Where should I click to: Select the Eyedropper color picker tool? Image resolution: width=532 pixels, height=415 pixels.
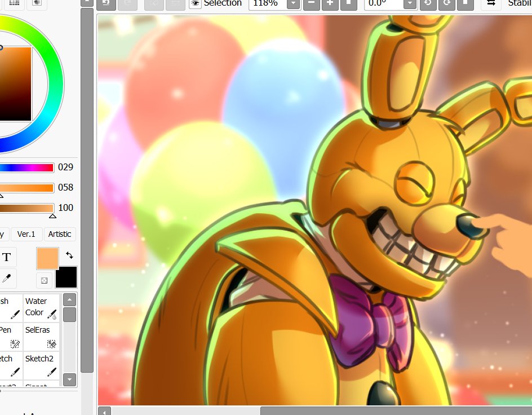7,279
